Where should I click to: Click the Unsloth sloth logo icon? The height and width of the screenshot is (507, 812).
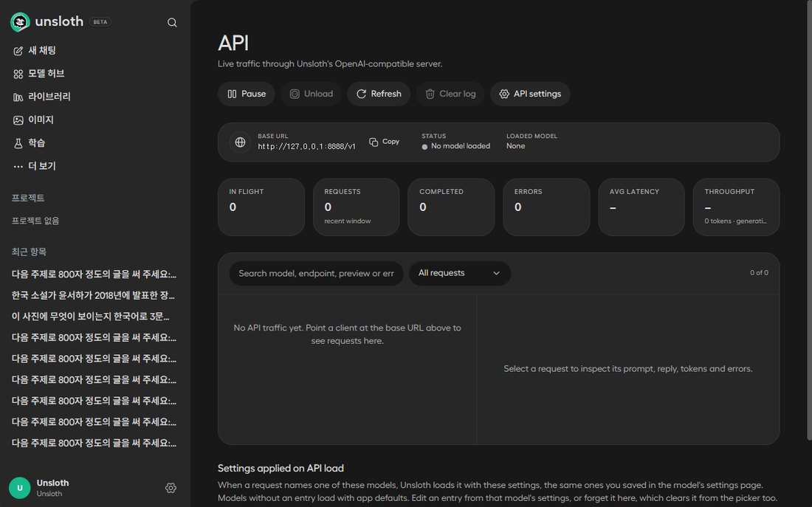click(20, 21)
